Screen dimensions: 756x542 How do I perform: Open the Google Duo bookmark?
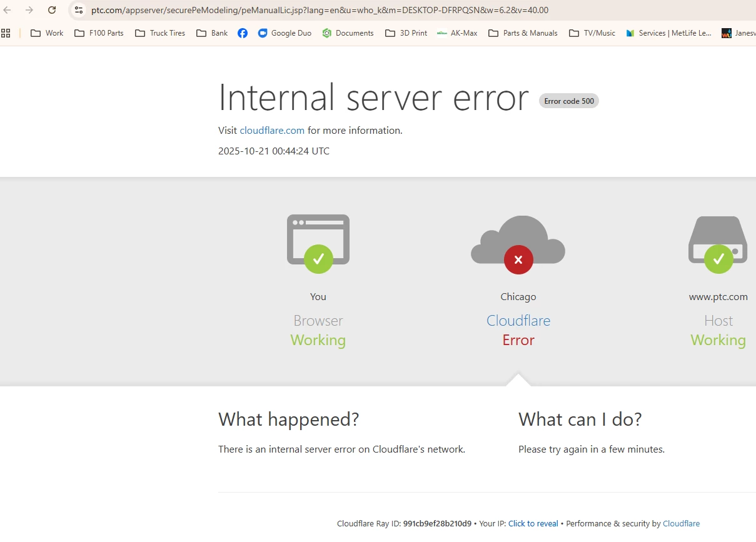pyautogui.click(x=285, y=33)
